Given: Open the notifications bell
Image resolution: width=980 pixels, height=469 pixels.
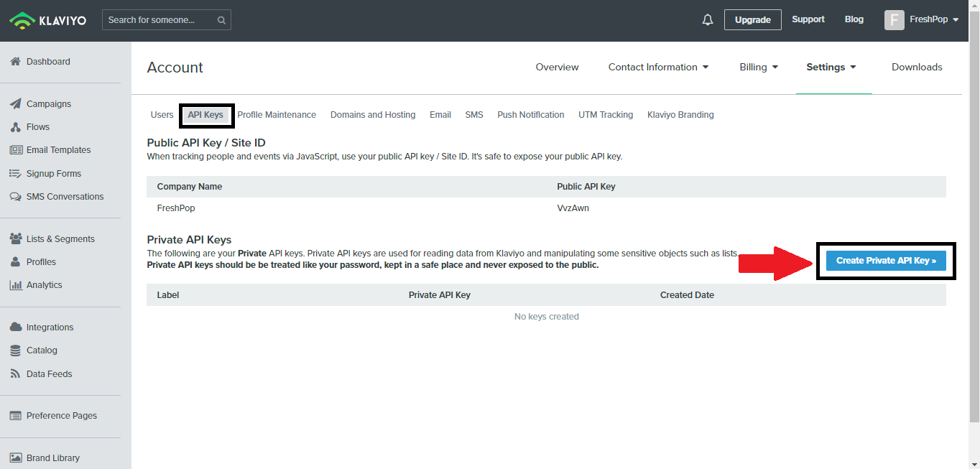Looking at the screenshot, I should [708, 19].
